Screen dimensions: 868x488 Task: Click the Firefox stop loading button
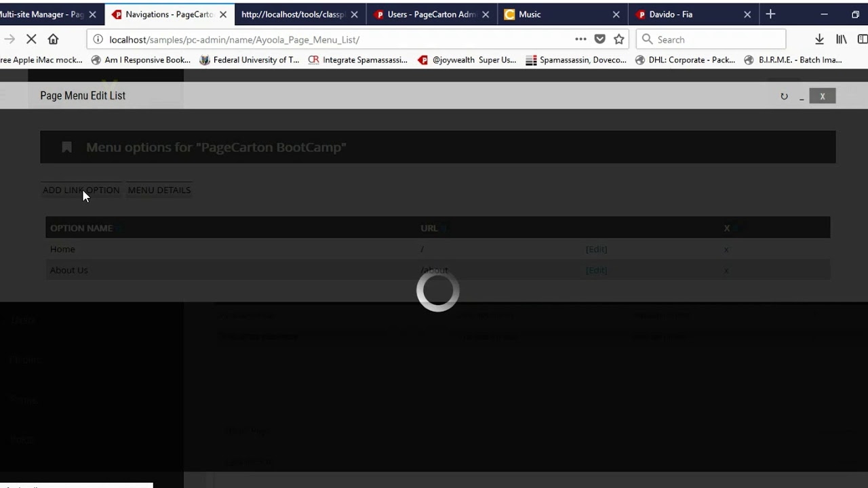(x=31, y=39)
